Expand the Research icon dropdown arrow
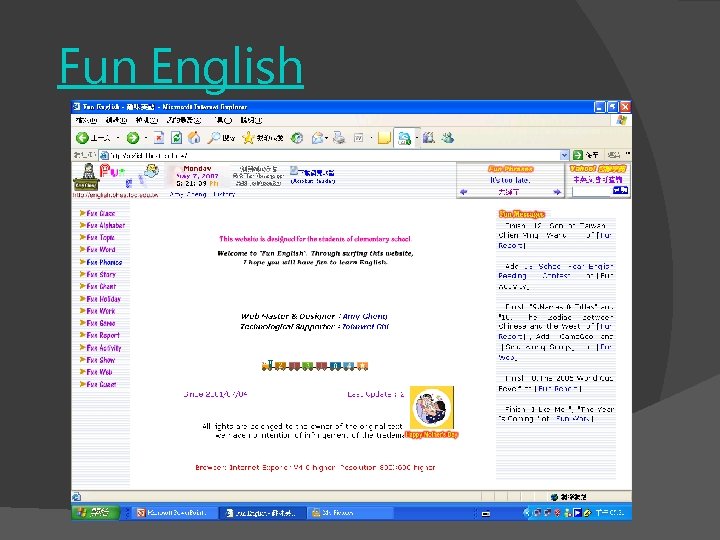The height and width of the screenshot is (540, 720). point(416,138)
